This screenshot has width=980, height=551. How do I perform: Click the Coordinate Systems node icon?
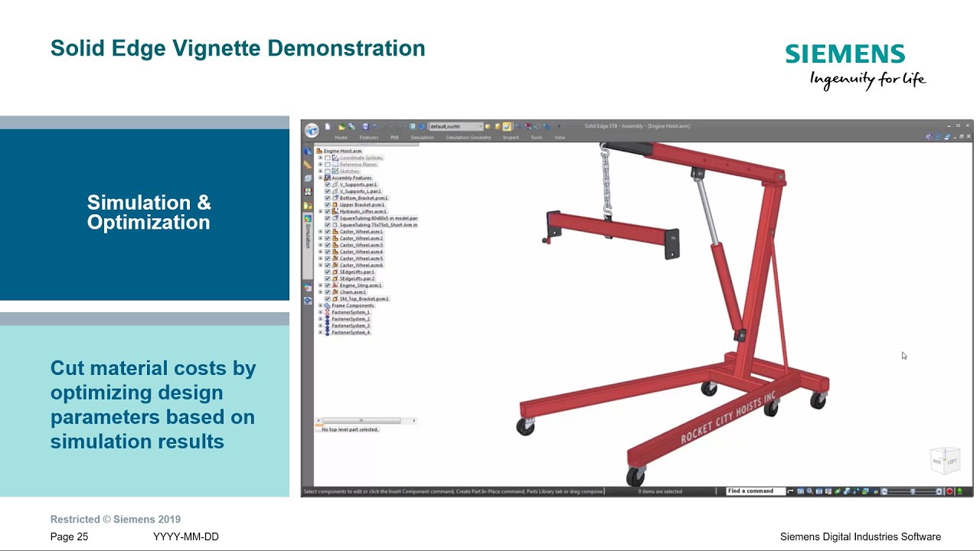point(335,158)
